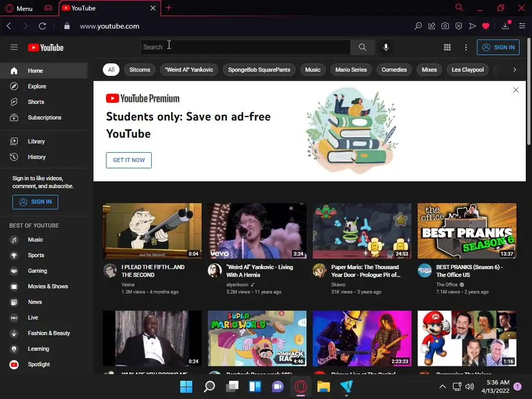Open Learning category in sidebar
Image resolution: width=532 pixels, height=399 pixels.
point(44,349)
